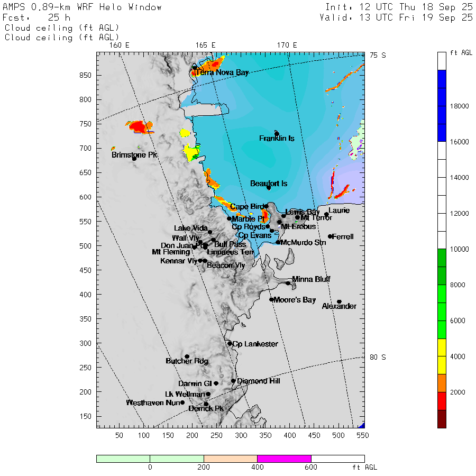This screenshot has width=476, height=476.
Task: Click the Moore's Bay label
Action: [x=295, y=300]
